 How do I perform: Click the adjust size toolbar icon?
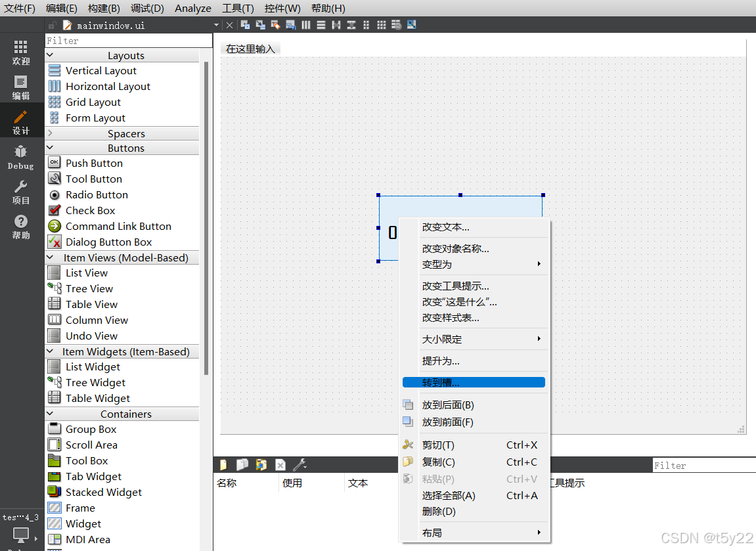pos(412,25)
